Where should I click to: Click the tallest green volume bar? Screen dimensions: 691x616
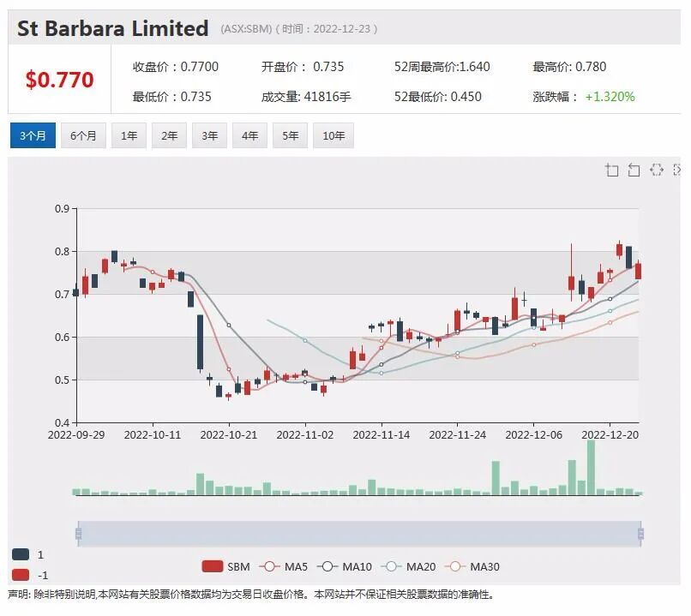[591, 467]
